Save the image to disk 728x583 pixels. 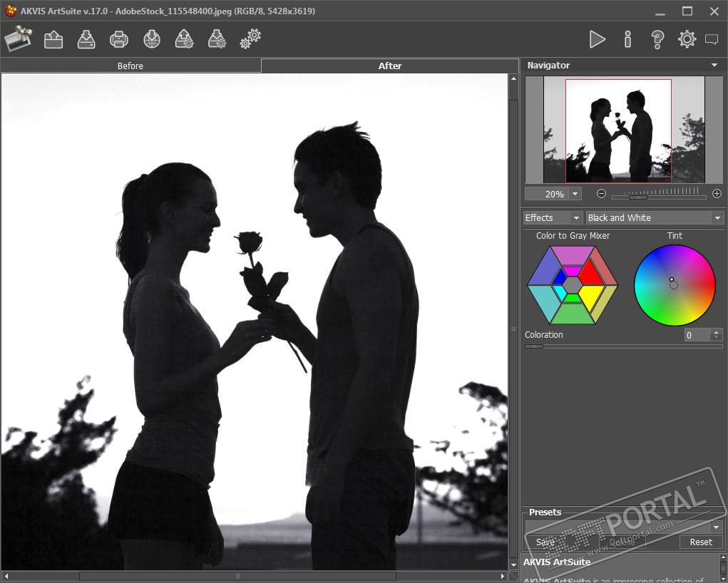click(86, 39)
